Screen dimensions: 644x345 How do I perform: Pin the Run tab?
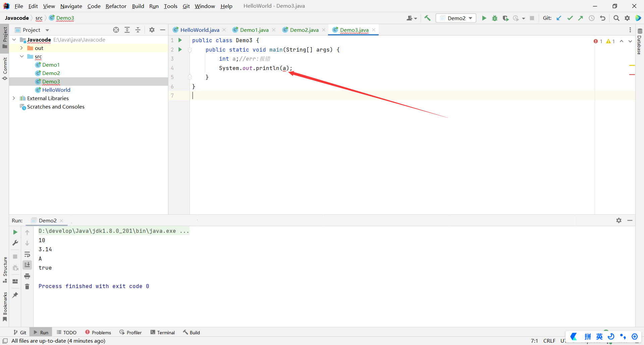click(x=15, y=295)
